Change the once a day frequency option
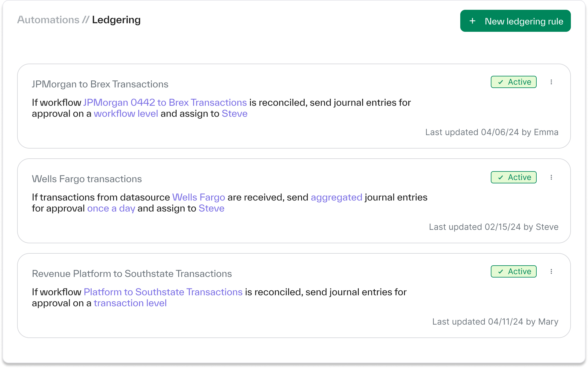This screenshot has height=368, width=588. pos(111,208)
